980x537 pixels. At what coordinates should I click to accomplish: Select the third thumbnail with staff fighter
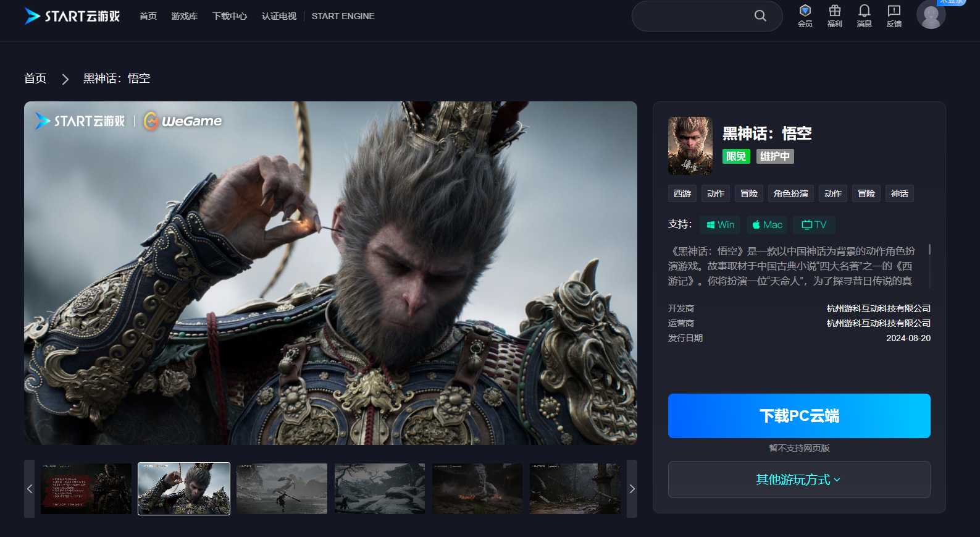(282, 489)
